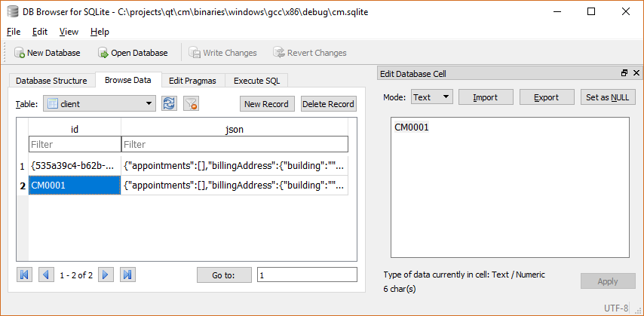Select the Browse Data tab

127,80
